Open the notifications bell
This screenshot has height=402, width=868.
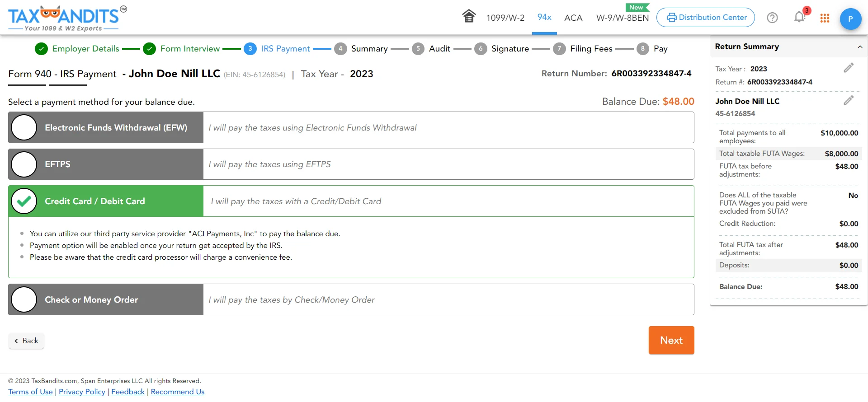(x=799, y=17)
